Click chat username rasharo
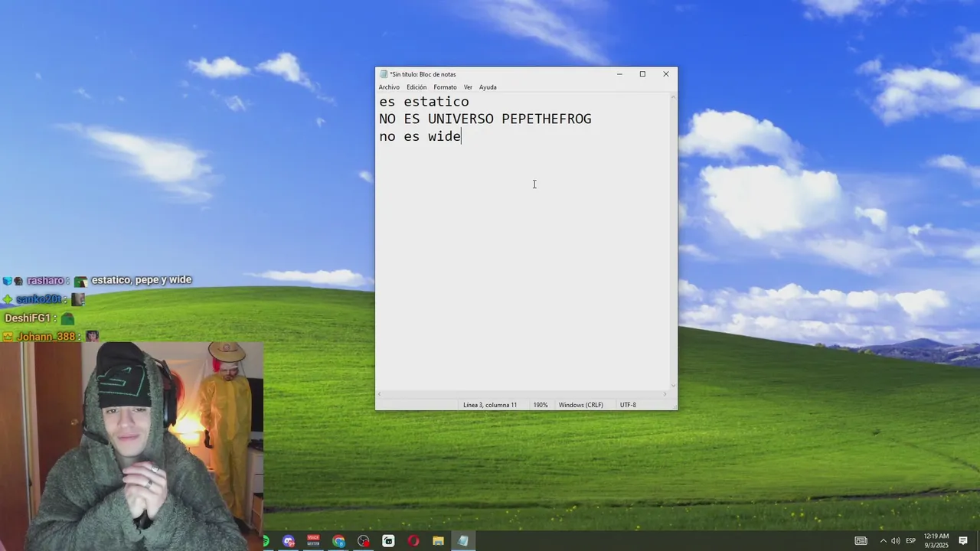Viewport: 980px width, 551px height. coord(46,281)
